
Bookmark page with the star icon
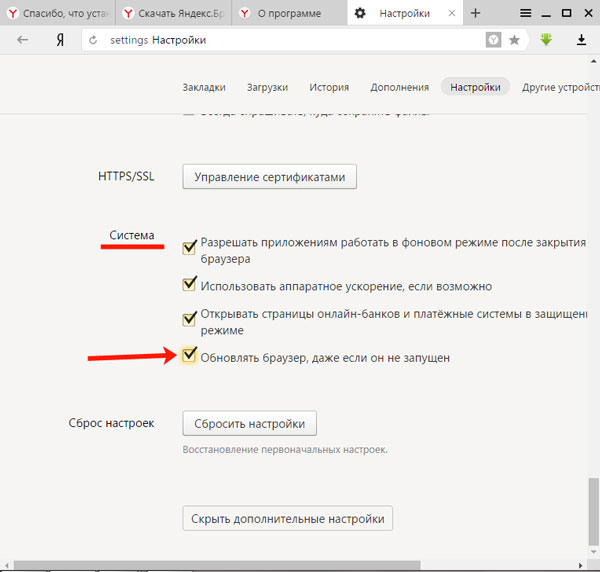tap(514, 40)
